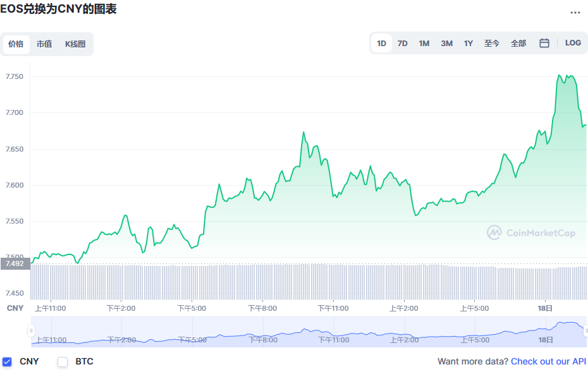Screen dimensions: 588x379
Task: Grab the left handle of the range navigator
Action: tap(31, 331)
